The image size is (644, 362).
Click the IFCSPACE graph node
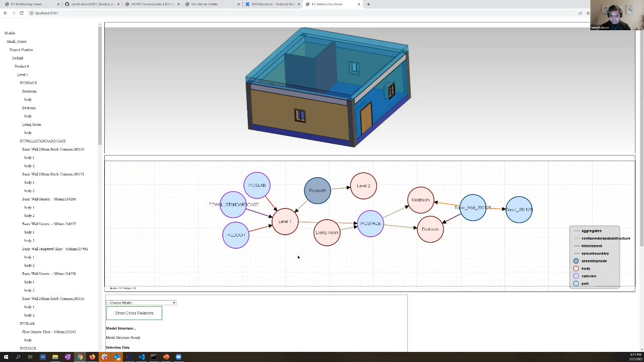click(x=370, y=224)
